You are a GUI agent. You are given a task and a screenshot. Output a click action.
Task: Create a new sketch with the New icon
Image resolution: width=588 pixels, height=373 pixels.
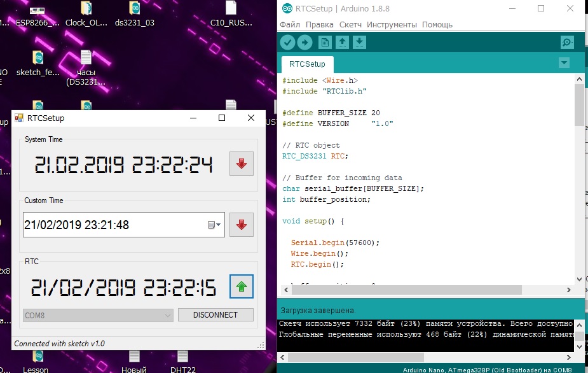click(x=325, y=43)
